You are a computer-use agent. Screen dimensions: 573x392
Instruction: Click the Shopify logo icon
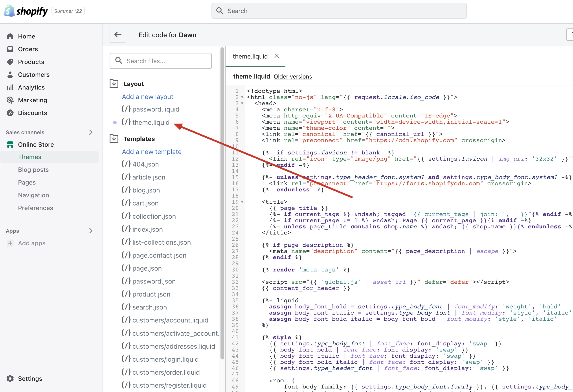9,11
